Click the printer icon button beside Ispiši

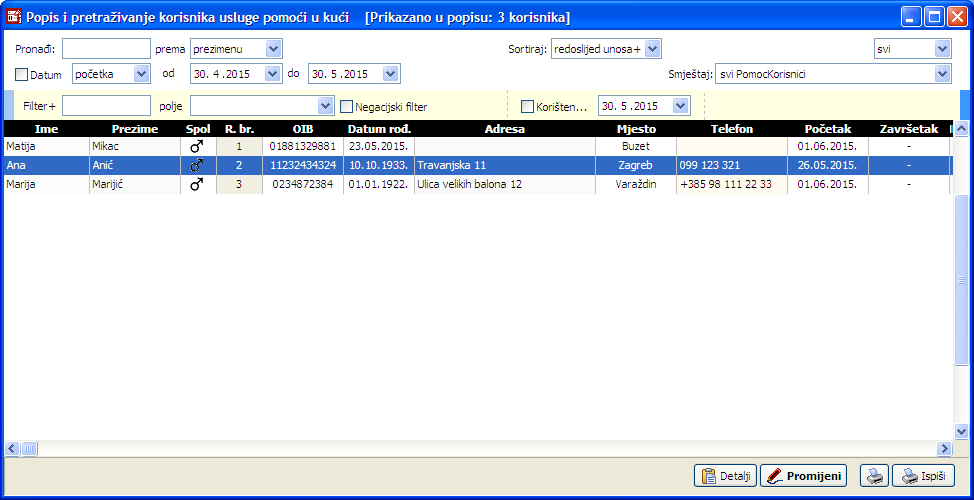[x=874, y=476]
